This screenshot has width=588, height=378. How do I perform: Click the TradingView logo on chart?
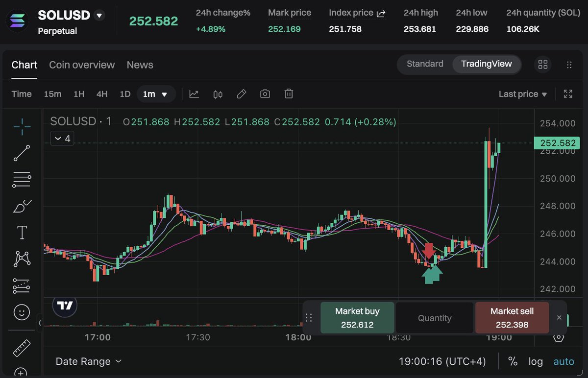(65, 306)
